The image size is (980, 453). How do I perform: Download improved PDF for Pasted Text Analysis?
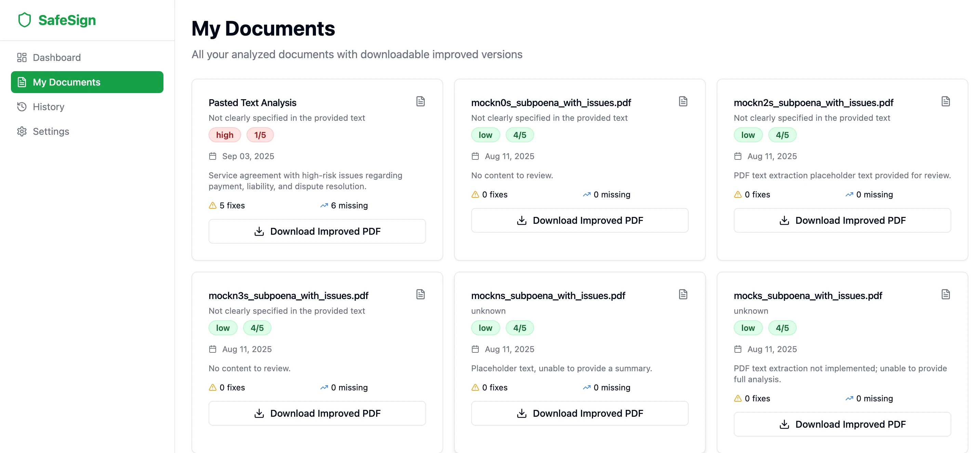click(x=317, y=231)
